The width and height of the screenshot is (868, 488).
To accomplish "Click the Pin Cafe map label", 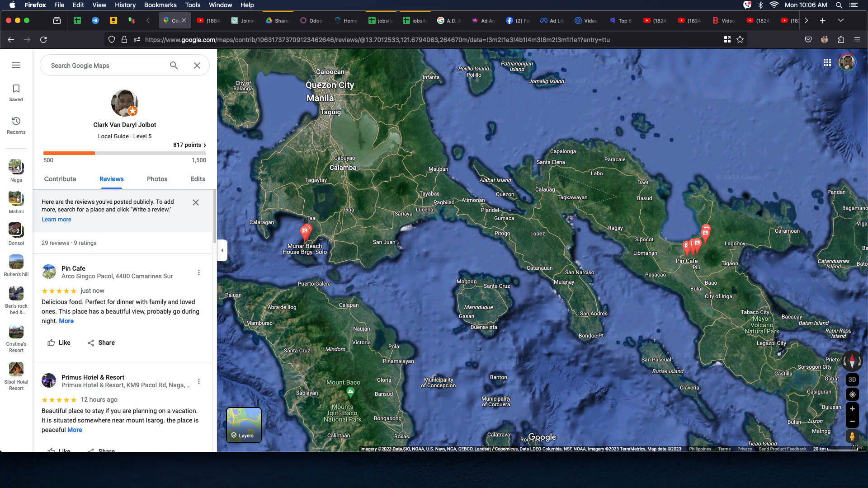I will [687, 261].
